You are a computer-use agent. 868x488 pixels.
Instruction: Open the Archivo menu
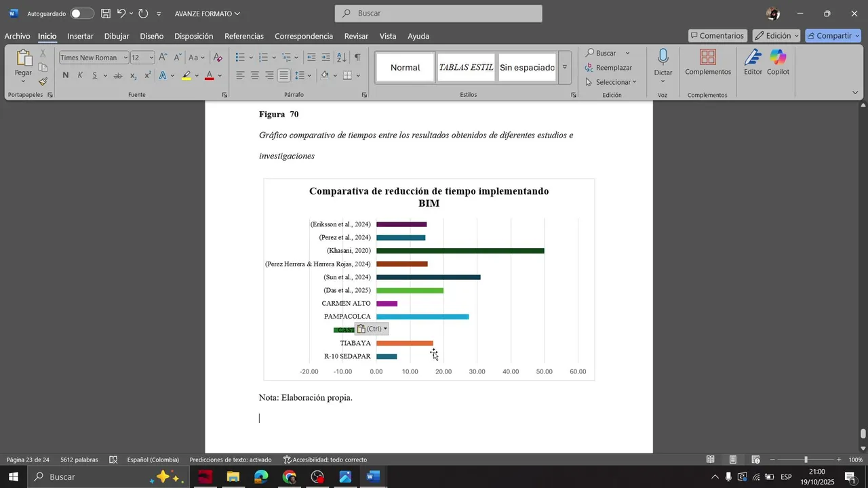point(17,36)
